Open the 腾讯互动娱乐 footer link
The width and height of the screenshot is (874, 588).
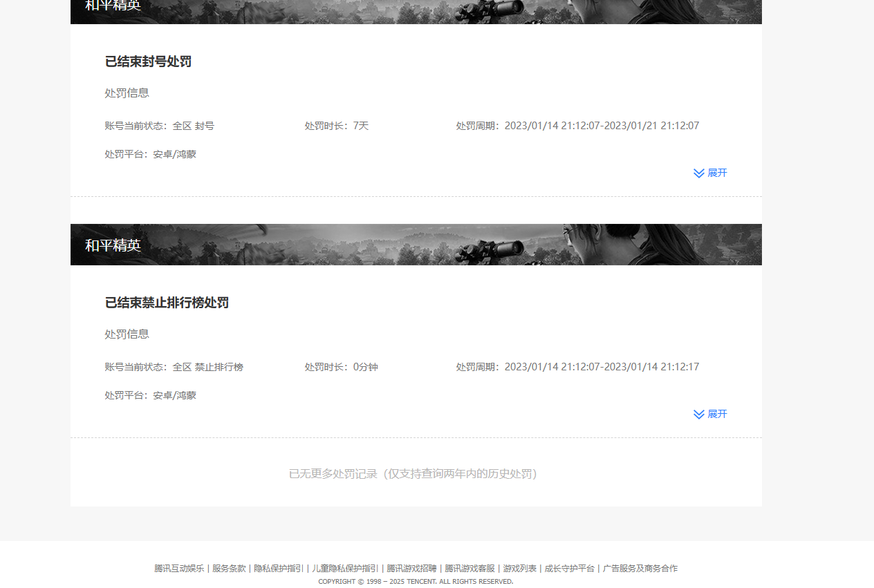pos(179,569)
